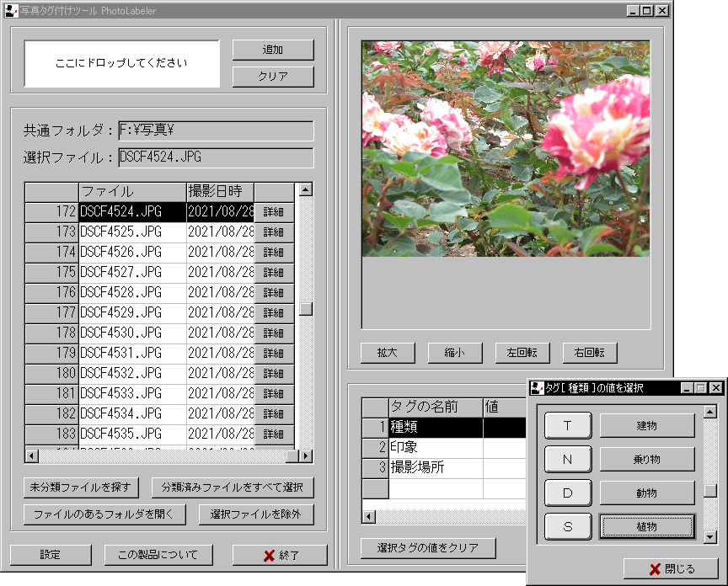Screen dimensions: 728x586
Task: Click the 終了 button with red X
Action: tap(280, 555)
